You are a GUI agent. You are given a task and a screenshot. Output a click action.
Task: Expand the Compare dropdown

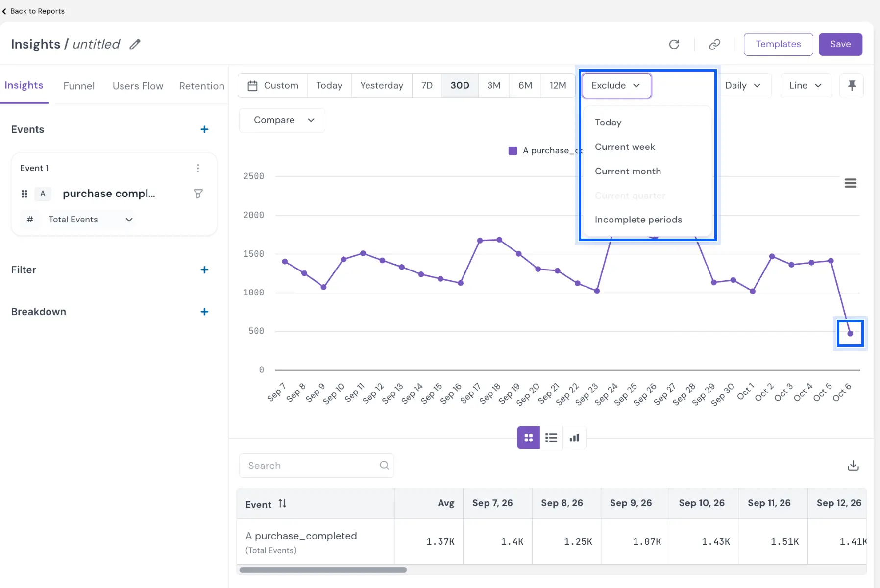tap(282, 120)
